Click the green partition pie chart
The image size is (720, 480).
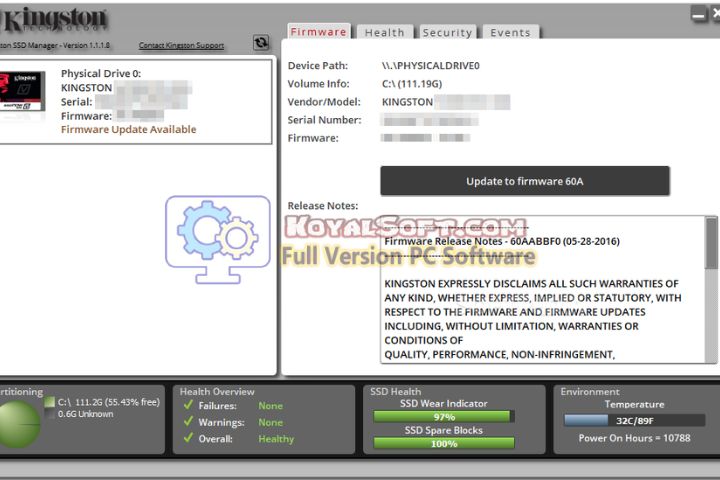(19, 424)
